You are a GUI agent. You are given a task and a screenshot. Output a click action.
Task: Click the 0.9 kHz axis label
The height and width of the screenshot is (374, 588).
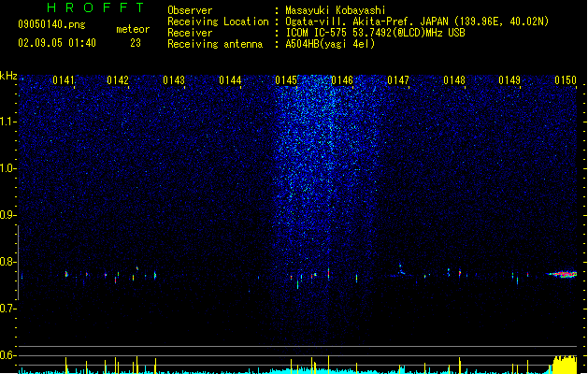7,215
